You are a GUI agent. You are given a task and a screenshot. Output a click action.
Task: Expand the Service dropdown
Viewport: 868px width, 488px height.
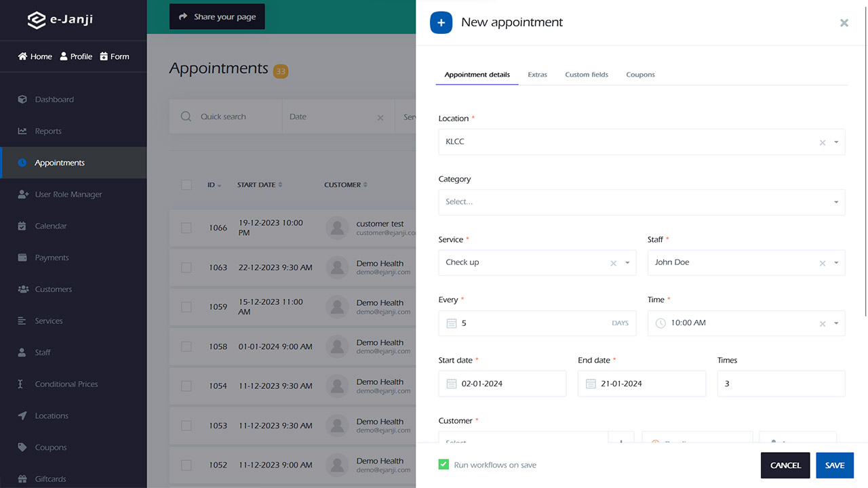click(x=627, y=263)
